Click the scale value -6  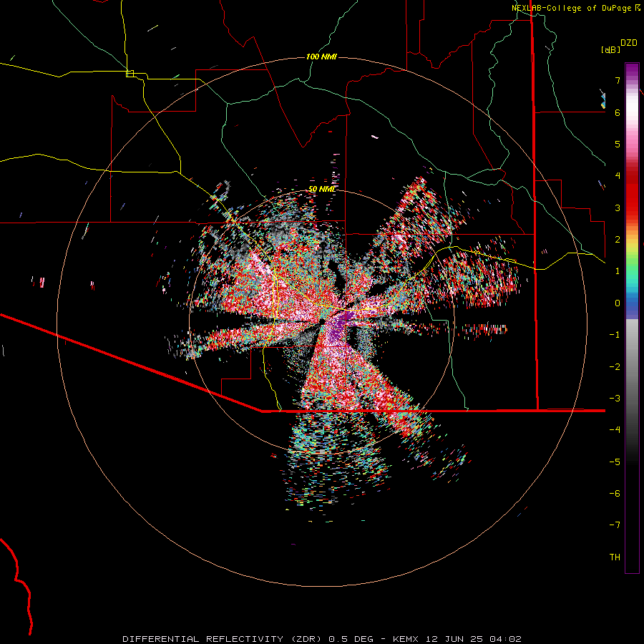point(615,494)
